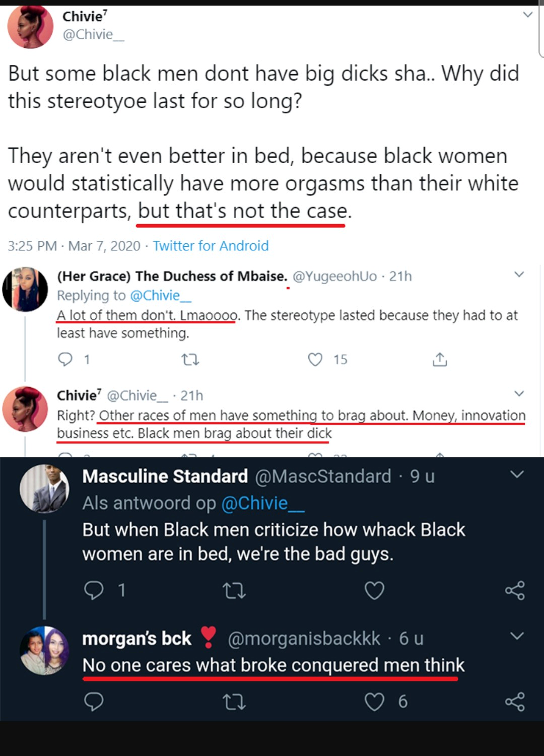Expand options on the morgan's bck tweet
This screenshot has height=756, width=544.
(517, 636)
